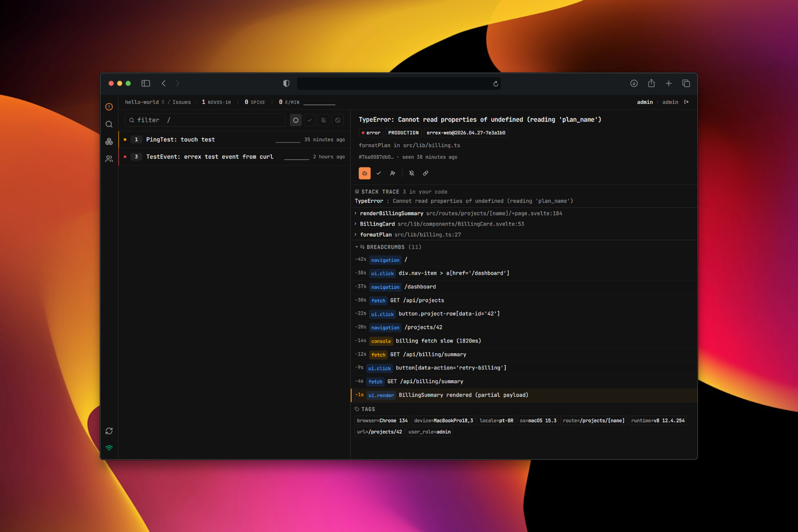Viewport: 798px width, 532px height.
Task: Click the refresh sync icon in sidebar
Action: [109, 431]
